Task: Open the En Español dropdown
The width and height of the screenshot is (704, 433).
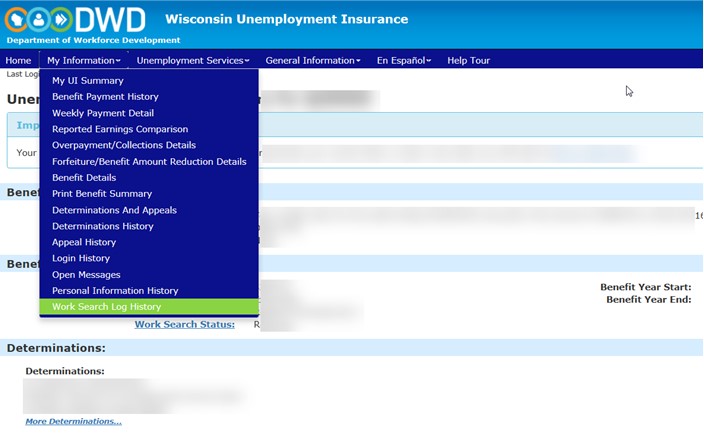Action: (x=403, y=61)
